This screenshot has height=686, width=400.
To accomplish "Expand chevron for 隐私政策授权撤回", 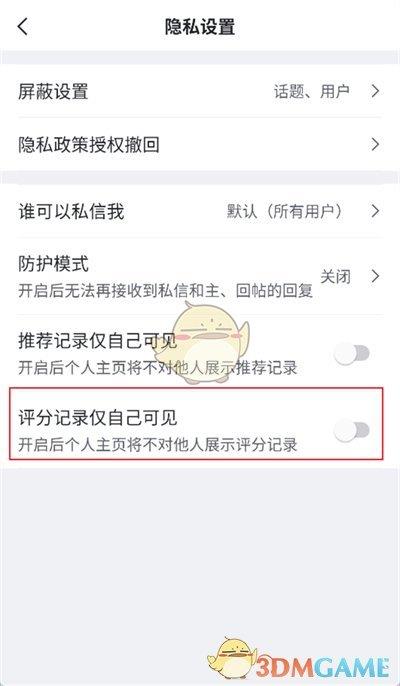I will 375,145.
